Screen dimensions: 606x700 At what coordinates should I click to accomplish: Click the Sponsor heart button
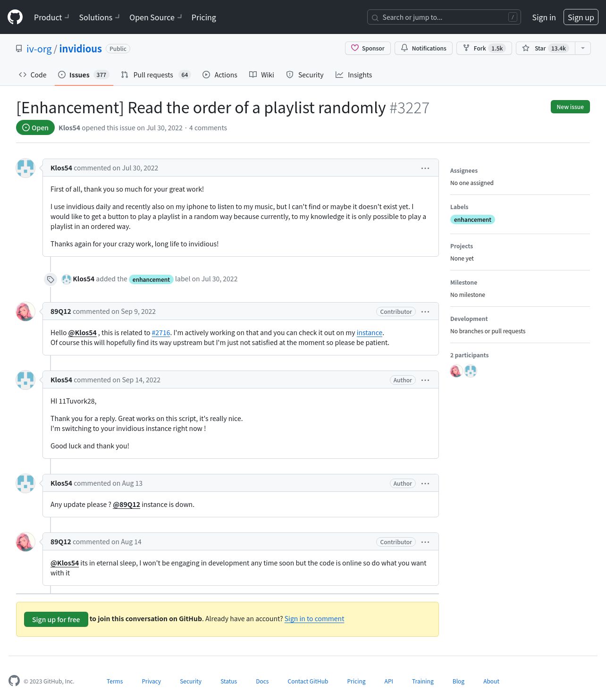368,48
